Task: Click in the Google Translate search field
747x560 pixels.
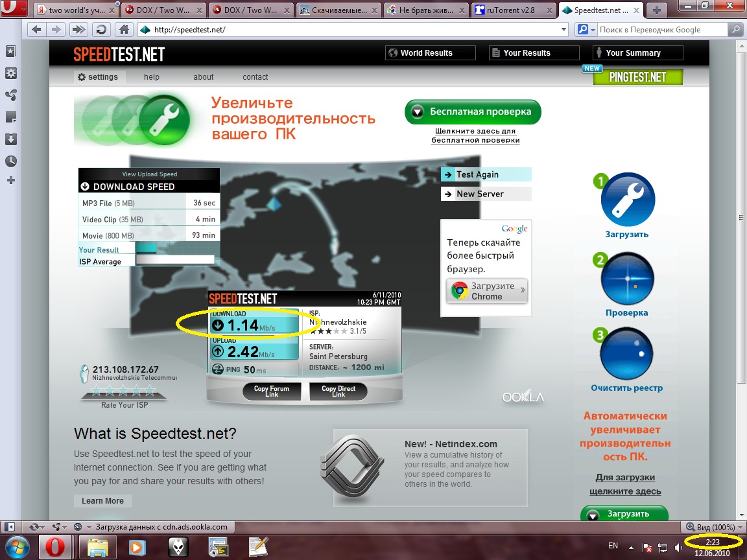Action: 663,30
